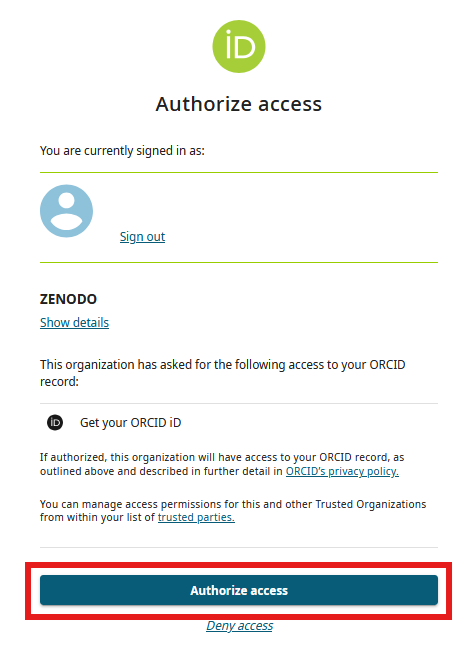Click the gray divider above the ORCID iD permission
This screenshot has width=470, height=663.
(x=239, y=403)
